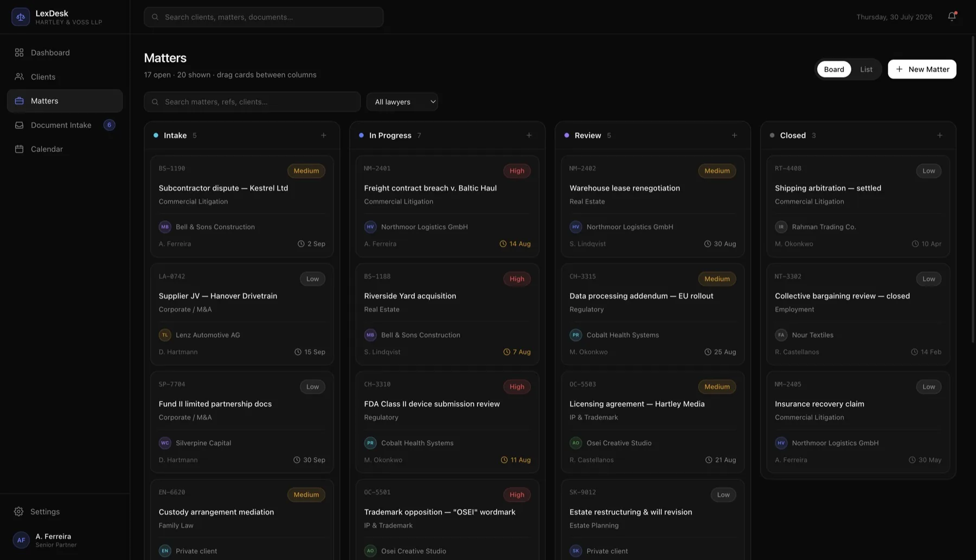Open Riverside Yard acquisition card
Screen dimensions: 976x560
(447, 314)
